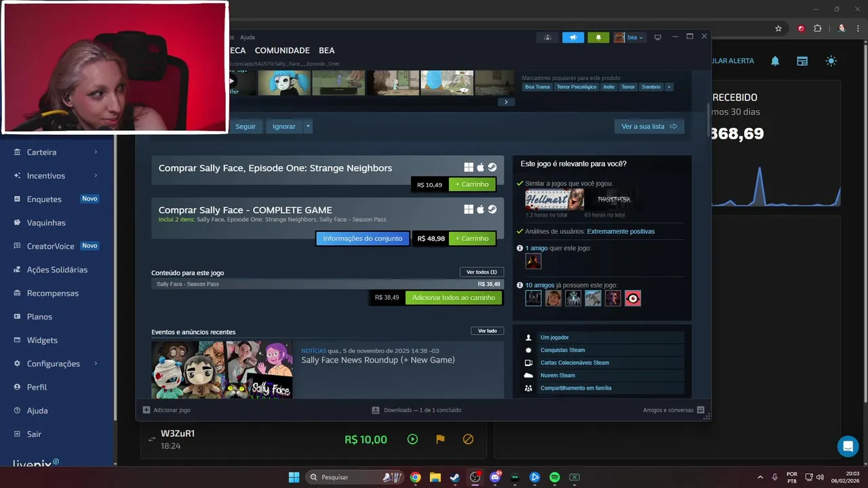Open Ações Solidárias in livepix sidebar
The image size is (868, 488).
(57, 270)
